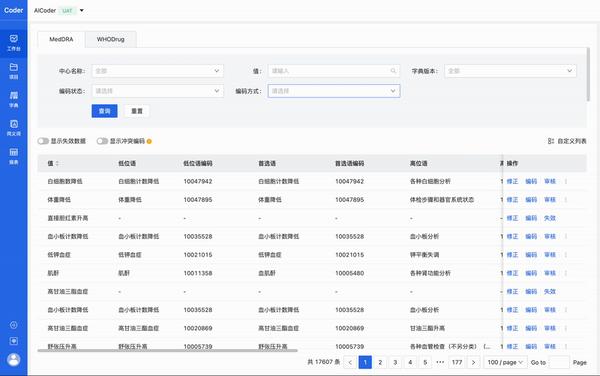Click 修正 for the 直接胆红素升高 row
600x376 pixels.
pyautogui.click(x=512, y=218)
